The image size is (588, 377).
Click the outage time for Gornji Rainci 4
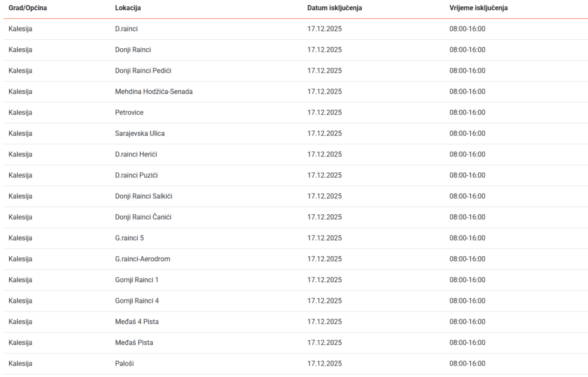[467, 301]
